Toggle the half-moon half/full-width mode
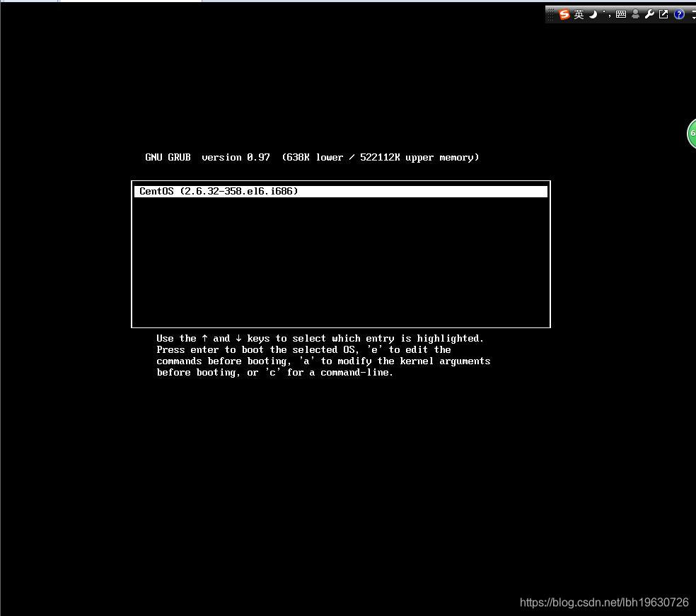Viewport: 696px width, 616px height. (593, 14)
